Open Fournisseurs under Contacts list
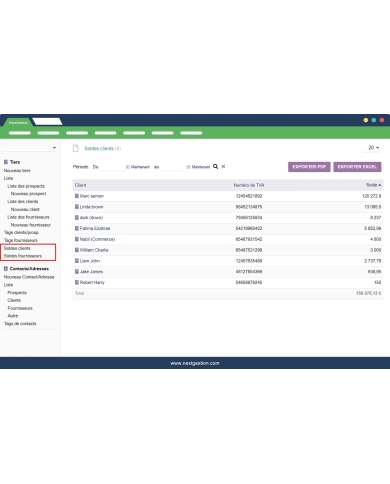390x484 pixels. tap(20, 308)
